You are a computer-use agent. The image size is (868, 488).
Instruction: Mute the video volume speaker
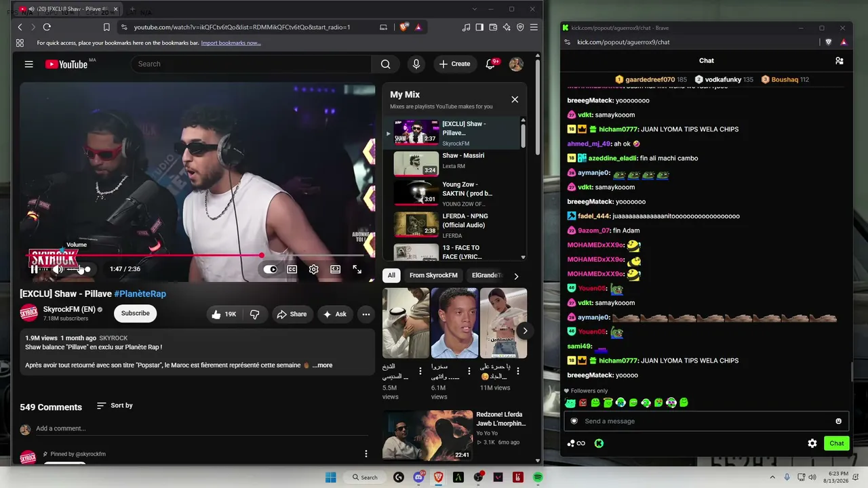(x=58, y=269)
